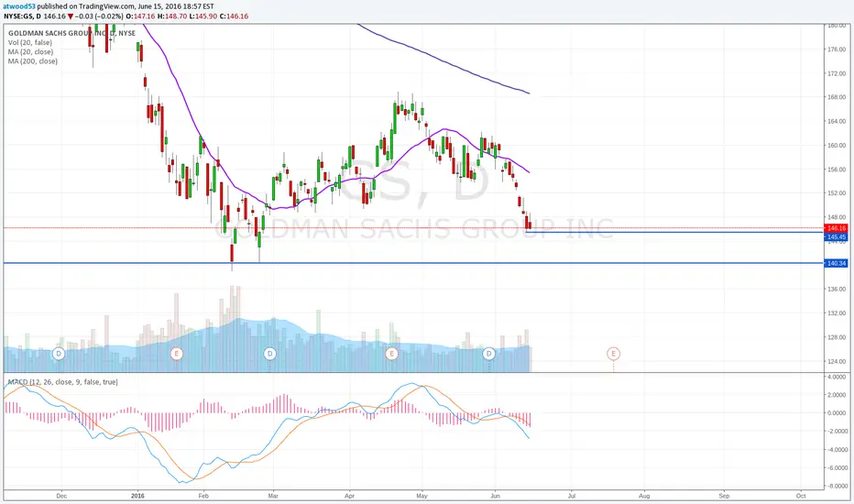The image size is (854, 504).
Task: Click the blue 145.45 price label
Action: tap(837, 237)
